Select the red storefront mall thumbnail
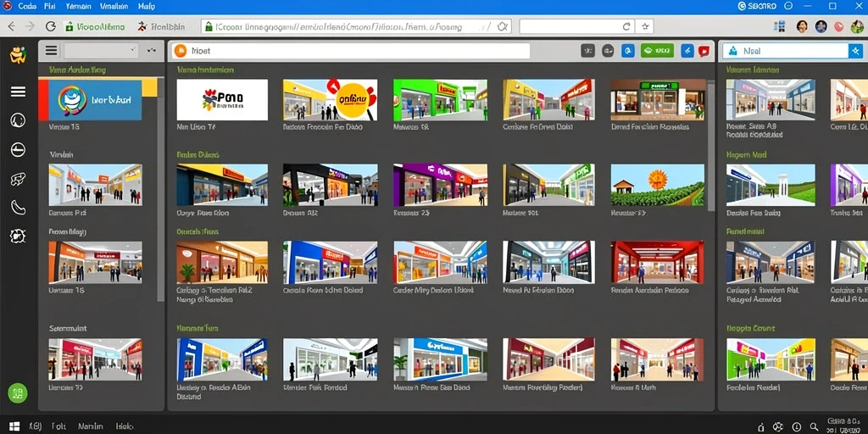The width and height of the screenshot is (868, 434). [658, 262]
